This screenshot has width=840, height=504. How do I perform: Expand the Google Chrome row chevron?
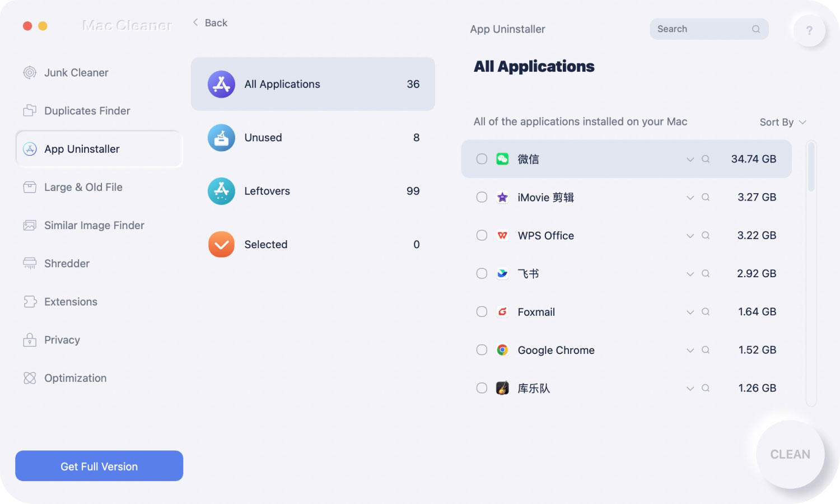click(690, 351)
